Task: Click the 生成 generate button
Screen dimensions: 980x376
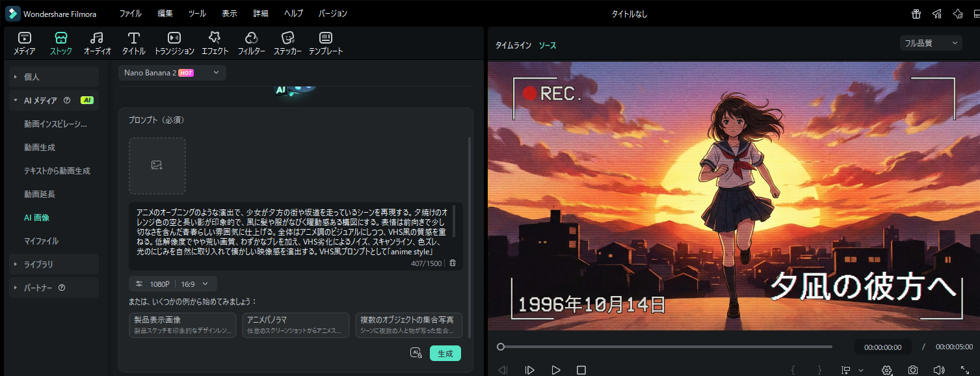Action: pos(445,353)
